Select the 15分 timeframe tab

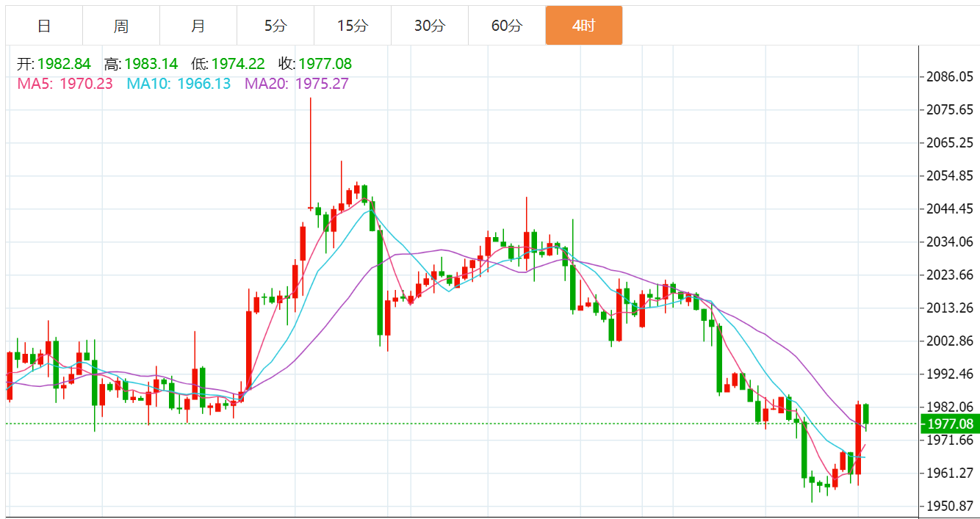coord(353,26)
